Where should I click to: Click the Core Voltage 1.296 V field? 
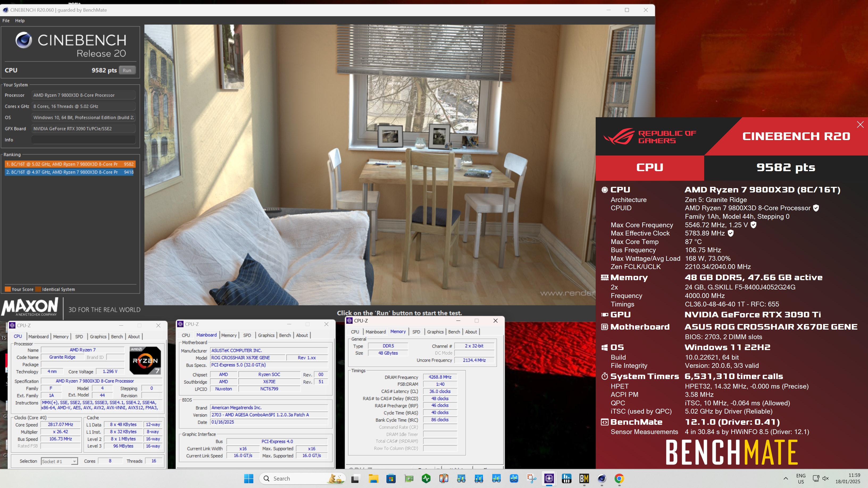[x=110, y=372]
